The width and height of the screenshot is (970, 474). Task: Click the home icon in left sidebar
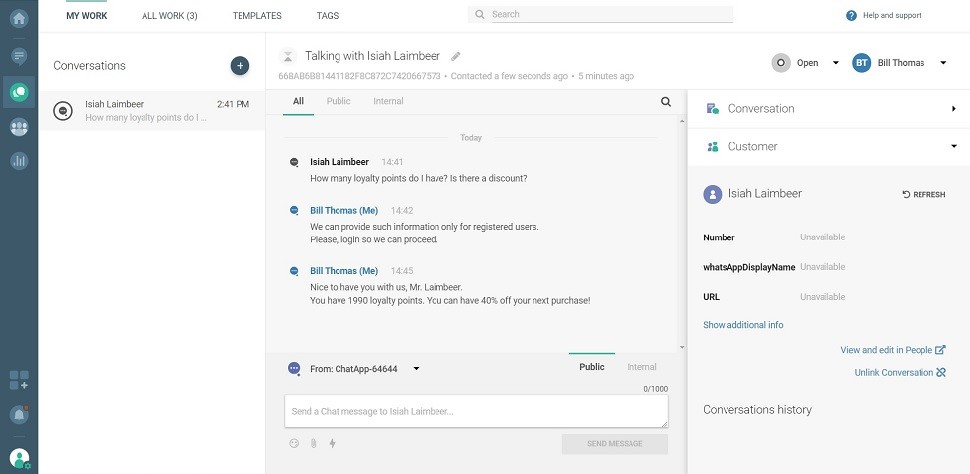coord(19,18)
